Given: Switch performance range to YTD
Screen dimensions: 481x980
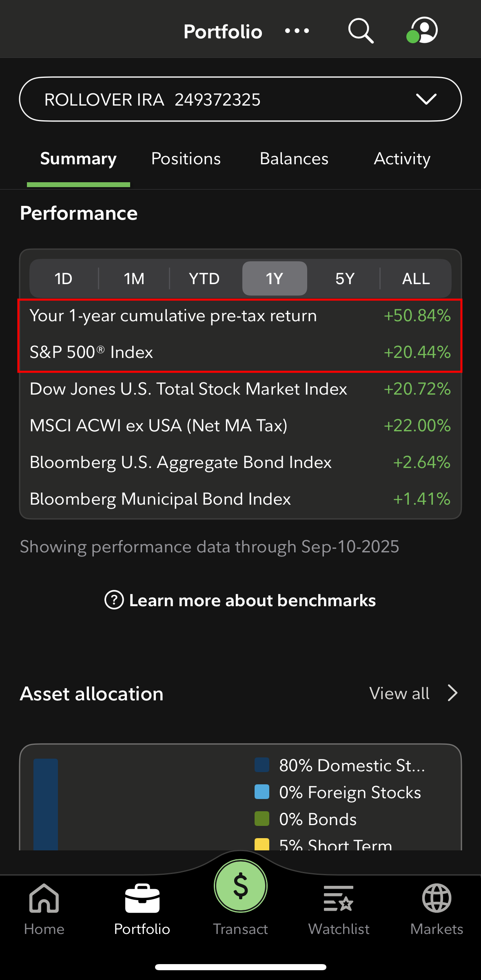Looking at the screenshot, I should 204,279.
